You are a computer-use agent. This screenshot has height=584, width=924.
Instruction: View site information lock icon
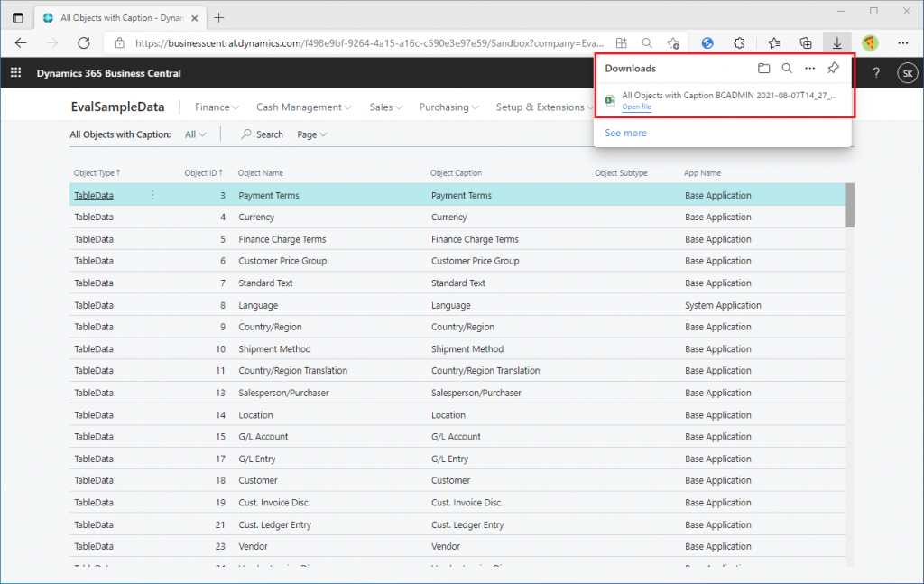(120, 43)
